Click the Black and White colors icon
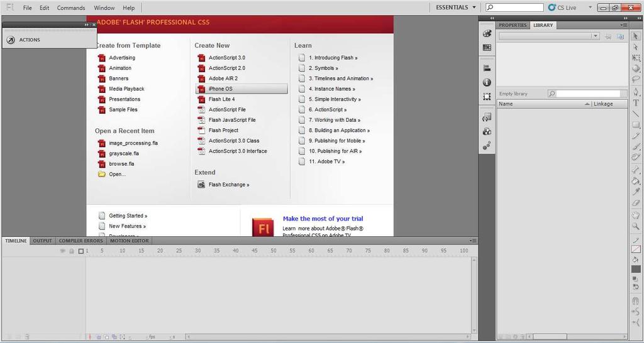This screenshot has width=644, height=343. click(x=635, y=279)
